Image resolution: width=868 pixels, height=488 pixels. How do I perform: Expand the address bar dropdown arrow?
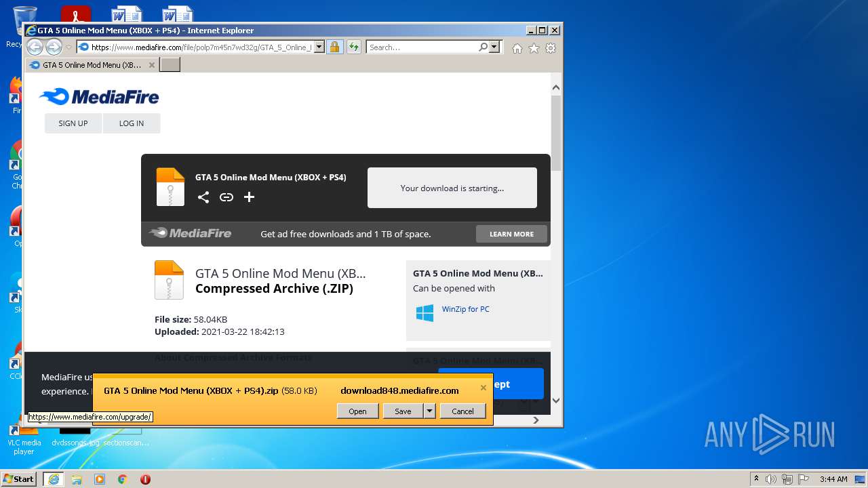319,47
